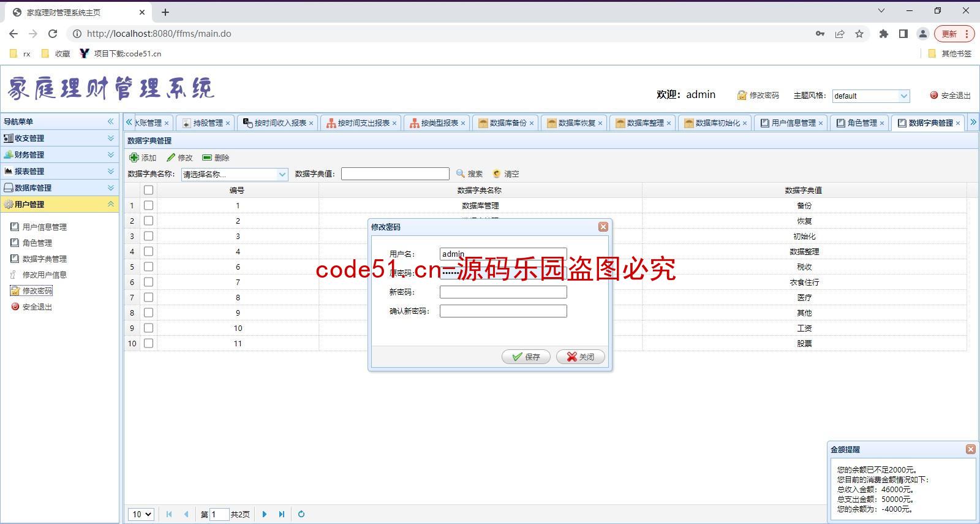Collapse the navigation menu with double-arrow icon
Screen dimensions: 980x524
111,121
